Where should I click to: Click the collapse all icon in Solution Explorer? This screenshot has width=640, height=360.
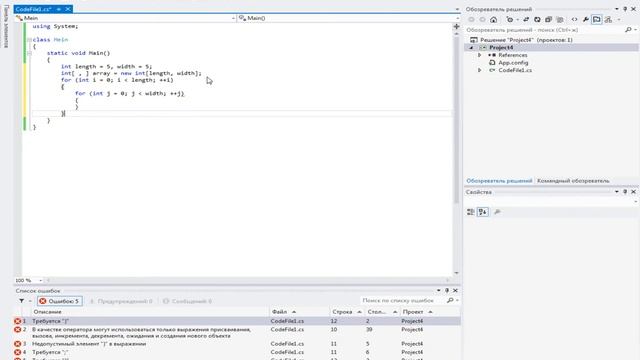[x=549, y=19]
